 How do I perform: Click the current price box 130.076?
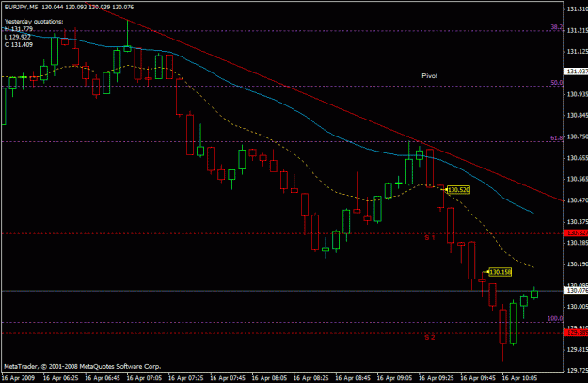577,291
